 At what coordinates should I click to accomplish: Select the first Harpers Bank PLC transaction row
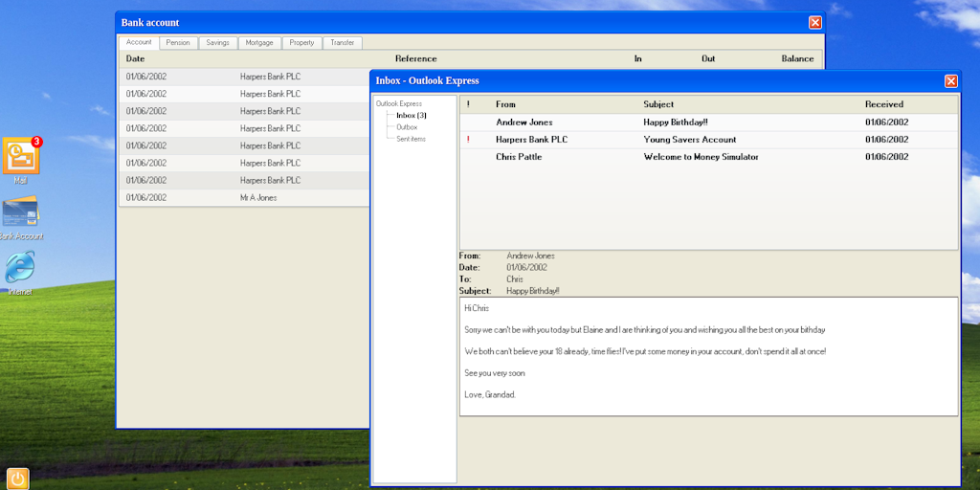[244, 77]
